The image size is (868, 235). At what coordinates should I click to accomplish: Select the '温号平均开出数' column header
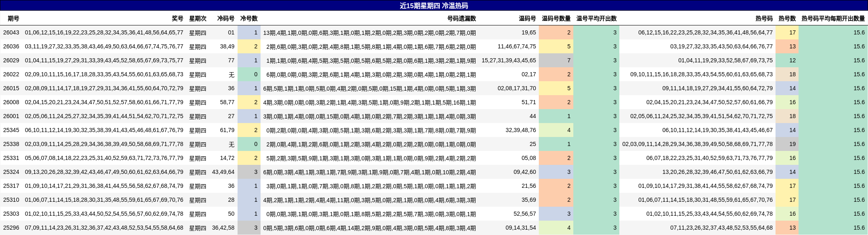point(596,18)
